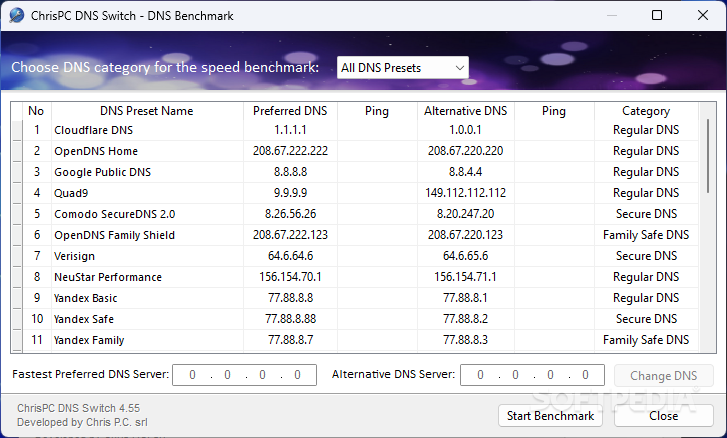Click alternative DNS value 64.6.65.6
This screenshot has width=727, height=438.
(466, 256)
